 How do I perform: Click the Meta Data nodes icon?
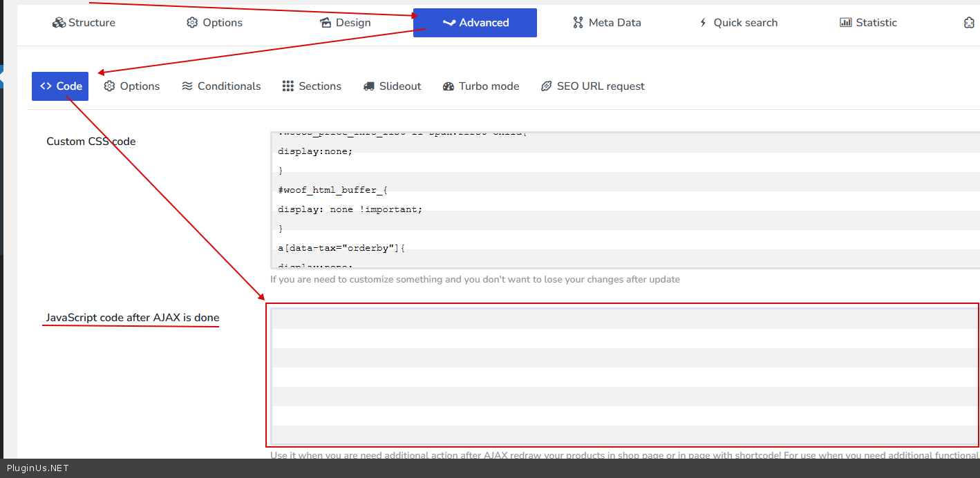(578, 23)
